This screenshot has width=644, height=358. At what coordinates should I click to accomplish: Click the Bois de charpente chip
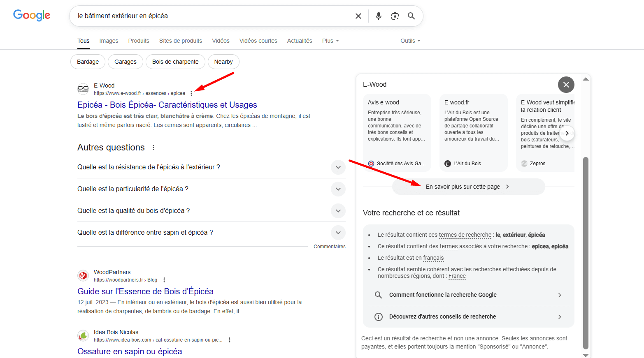click(175, 62)
